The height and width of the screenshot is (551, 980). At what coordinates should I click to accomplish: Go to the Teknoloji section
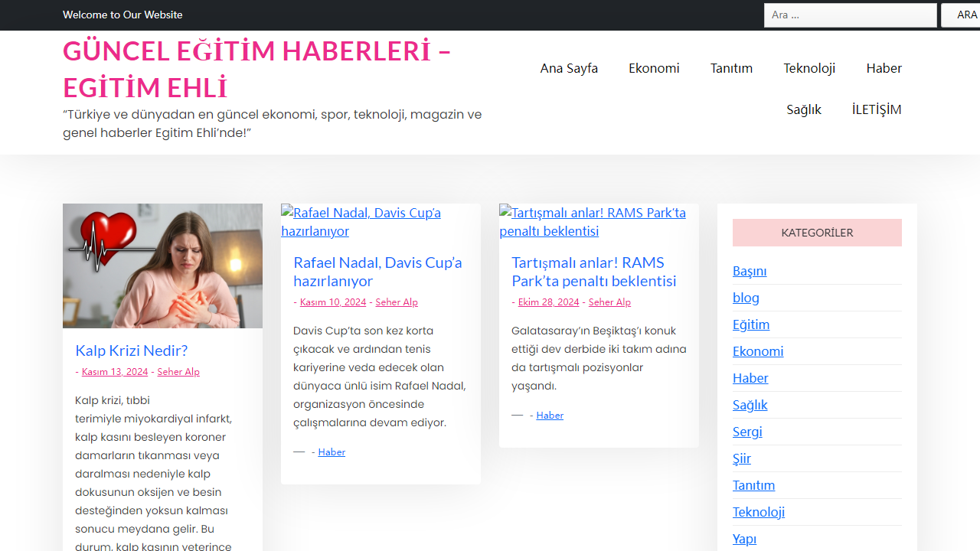click(x=809, y=68)
